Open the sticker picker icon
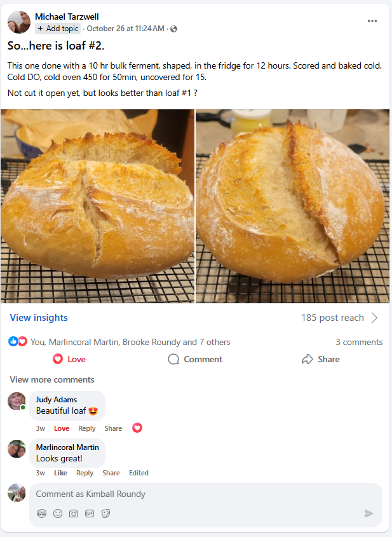This screenshot has width=392, height=537. [106, 513]
